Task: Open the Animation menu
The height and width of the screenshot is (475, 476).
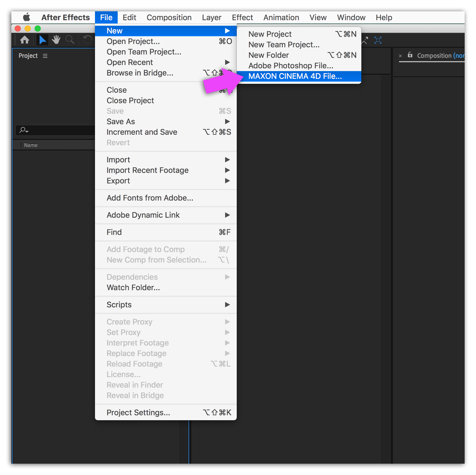Action: (281, 17)
